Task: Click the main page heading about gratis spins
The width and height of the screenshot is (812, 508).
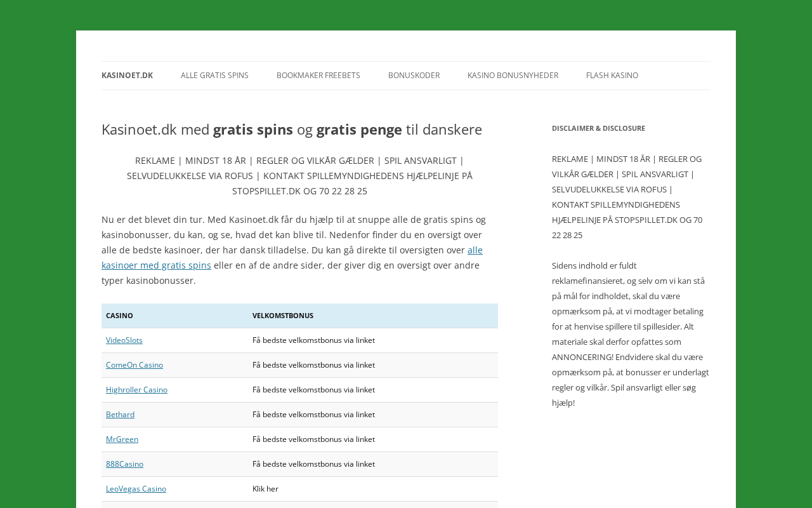Action: point(292,130)
